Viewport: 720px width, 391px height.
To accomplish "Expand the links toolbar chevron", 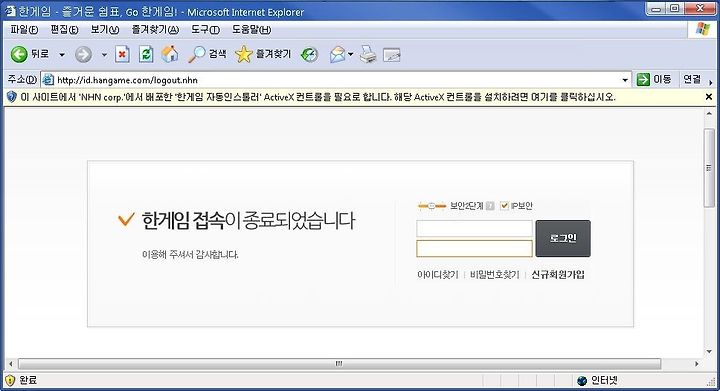I will [711, 83].
